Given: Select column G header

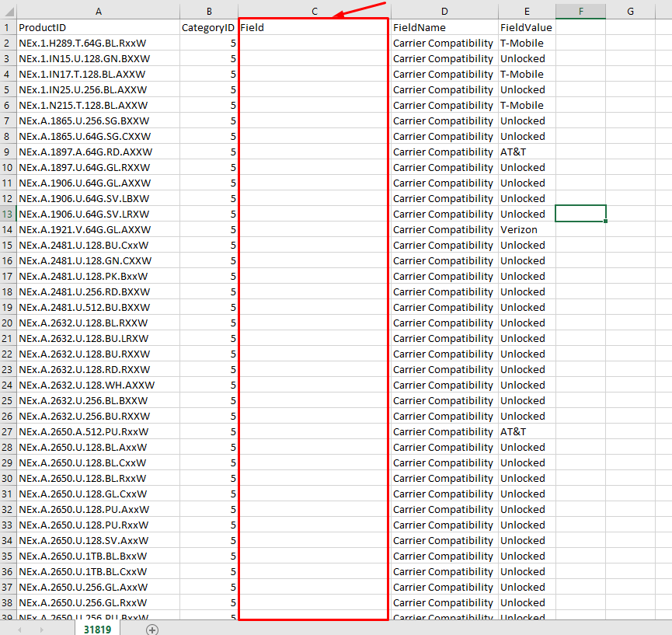Looking at the screenshot, I should point(630,11).
